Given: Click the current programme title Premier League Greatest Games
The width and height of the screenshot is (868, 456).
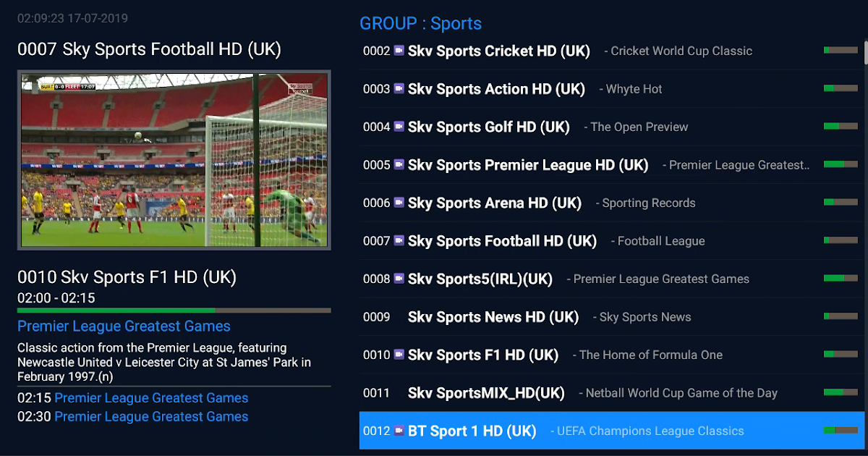Looking at the screenshot, I should click(124, 326).
